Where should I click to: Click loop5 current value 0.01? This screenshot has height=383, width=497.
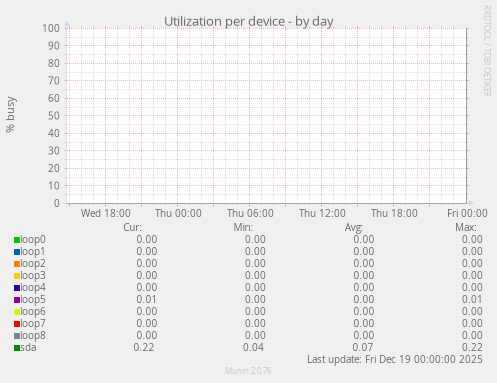point(146,300)
